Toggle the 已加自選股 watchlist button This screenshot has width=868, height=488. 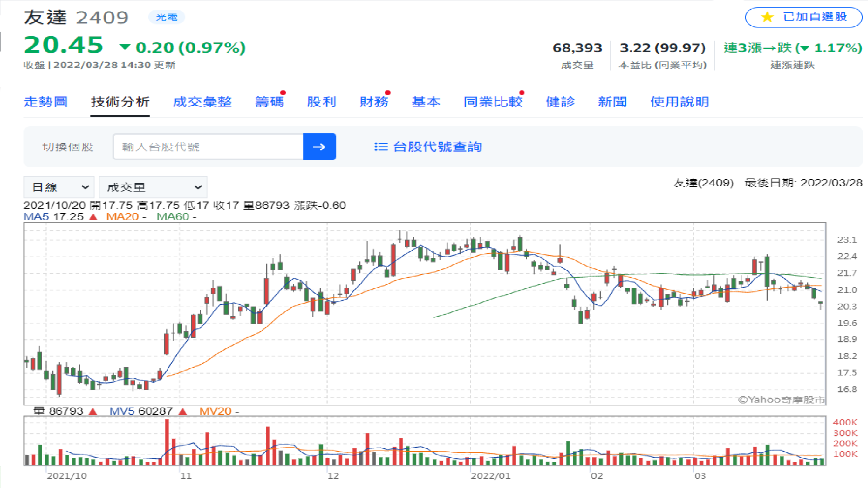coord(803,17)
